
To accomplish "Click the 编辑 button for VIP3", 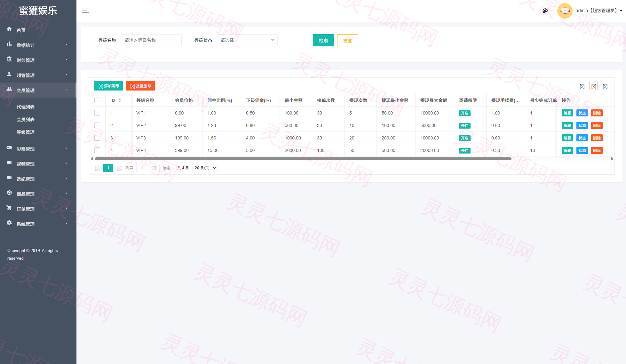I will pos(567,138).
